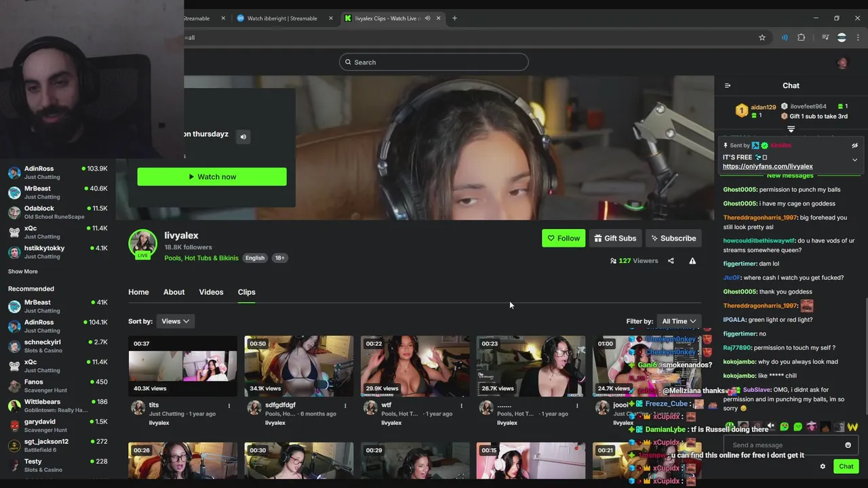Open options for the 'sdfgdfdgf' clip
This screenshot has height=488, width=868.
[345, 405]
